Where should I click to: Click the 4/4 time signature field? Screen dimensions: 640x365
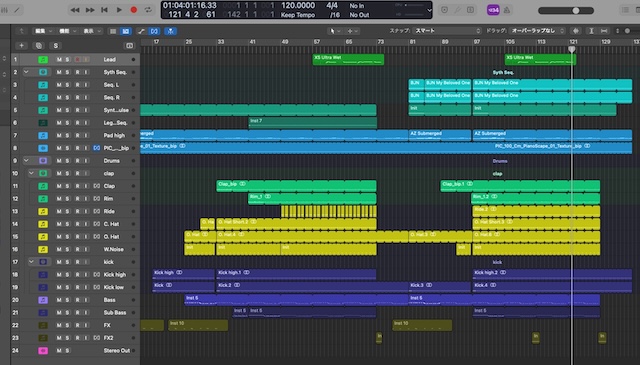[332, 6]
